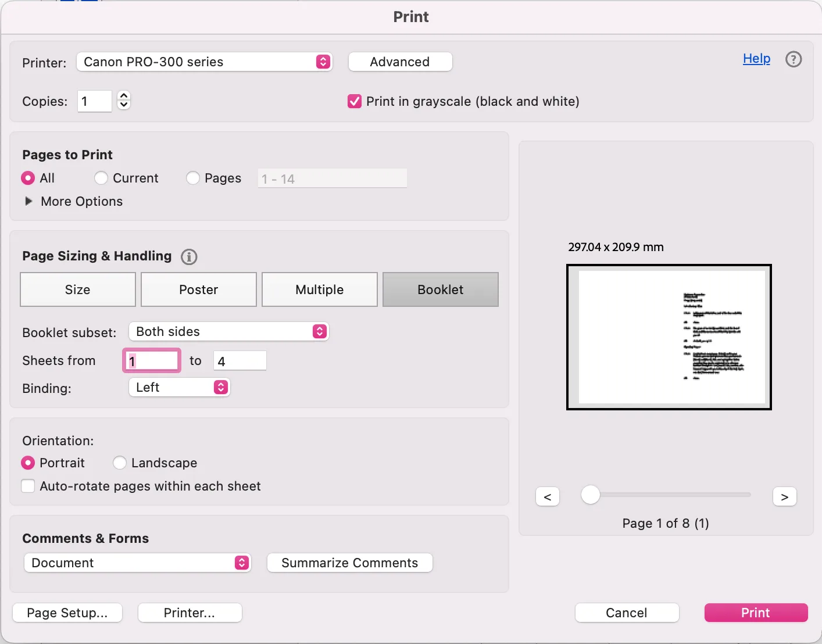This screenshot has width=822, height=644.
Task: Enable Auto-rotate pages within each sheet
Action: pos(28,486)
